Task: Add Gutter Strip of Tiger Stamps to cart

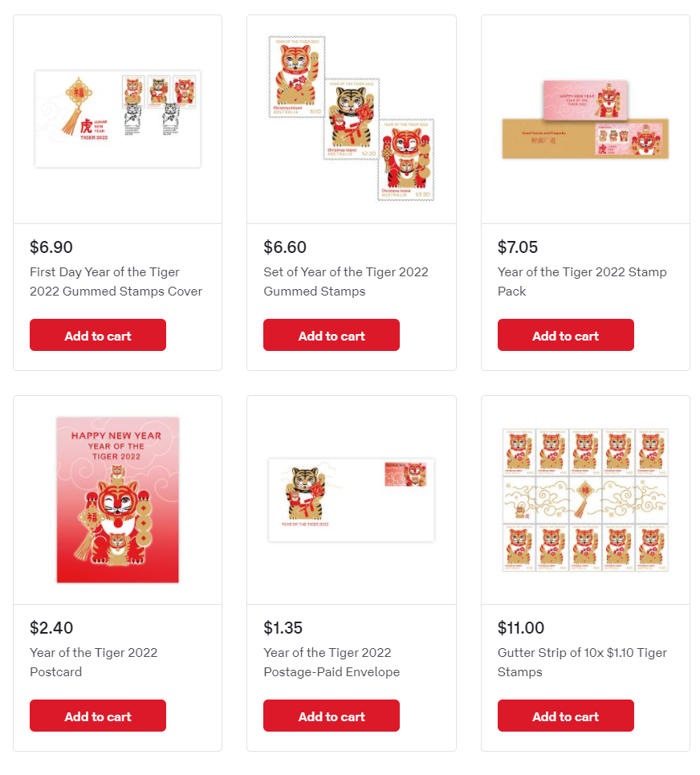Action: coord(566,716)
